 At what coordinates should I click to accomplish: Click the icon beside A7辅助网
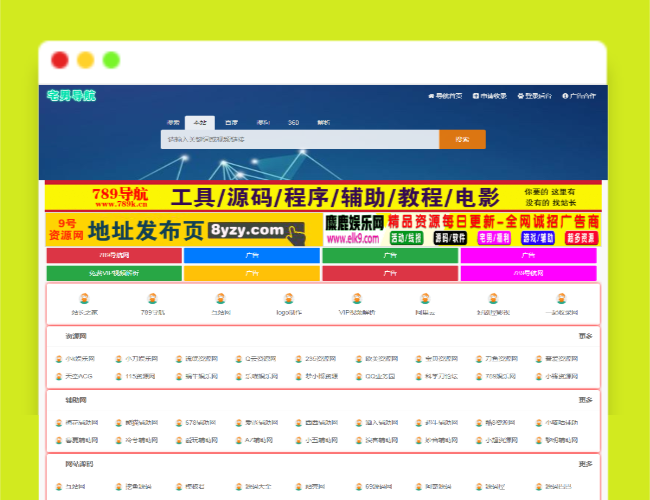(239, 440)
